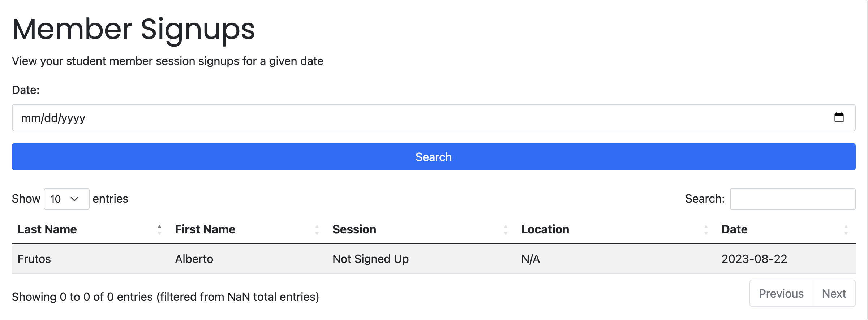Sort by Location arrows icon
This screenshot has height=320, width=868.
point(706,230)
